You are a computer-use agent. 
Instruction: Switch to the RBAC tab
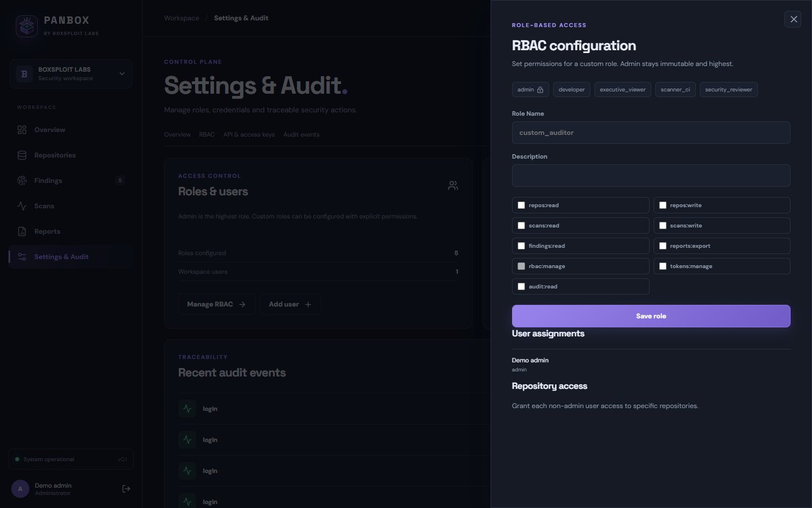point(207,134)
